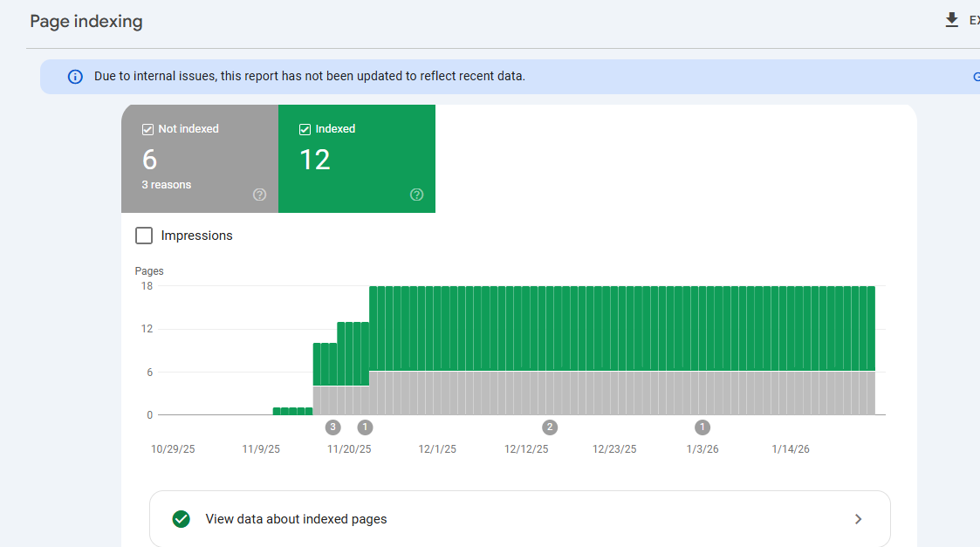This screenshot has height=547, width=980.
Task: Click the 18 value on Pages axis
Action: (147, 286)
